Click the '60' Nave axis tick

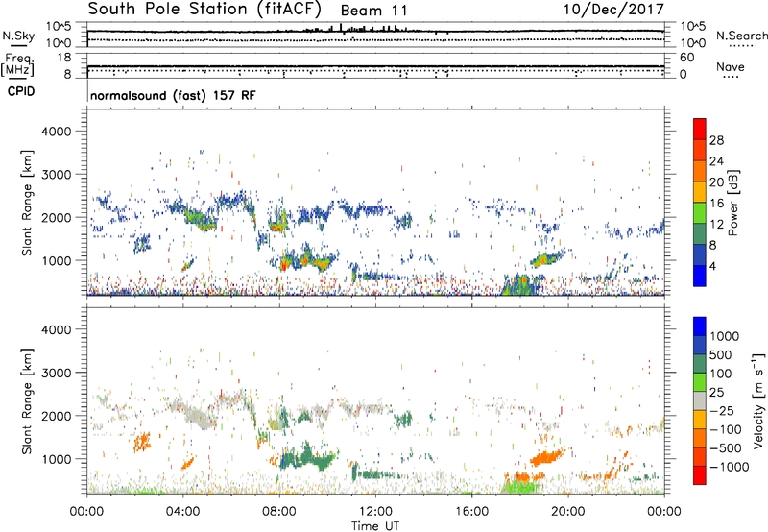[x=686, y=58]
